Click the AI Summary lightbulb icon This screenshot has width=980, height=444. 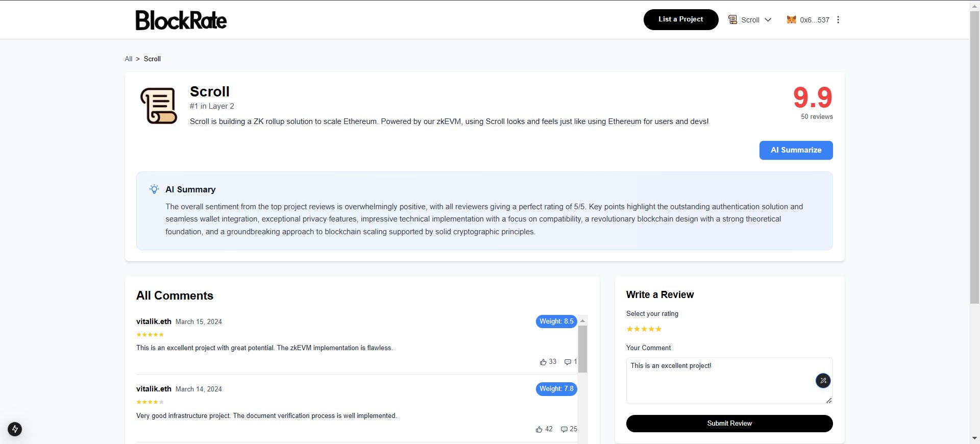point(154,189)
